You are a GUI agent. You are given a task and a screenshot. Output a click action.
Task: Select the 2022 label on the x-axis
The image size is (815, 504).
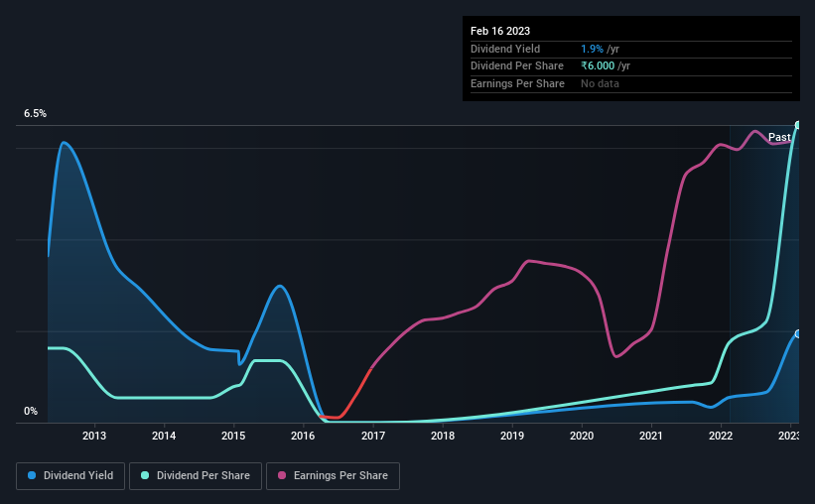(721, 436)
